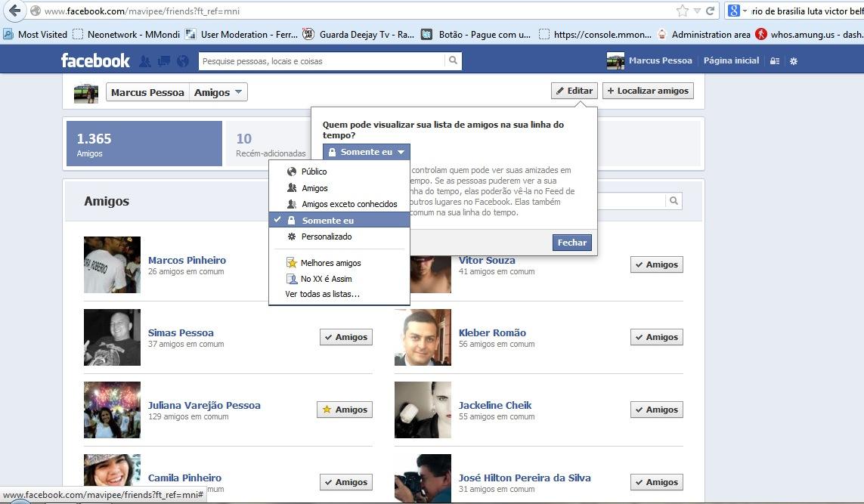The height and width of the screenshot is (504, 864).
Task: Select Público audience option
Action: 339,172
